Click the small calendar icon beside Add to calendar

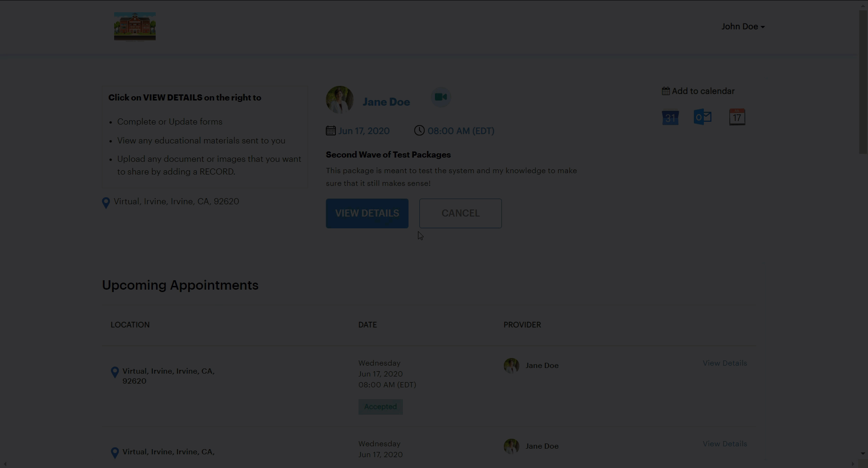666,91
